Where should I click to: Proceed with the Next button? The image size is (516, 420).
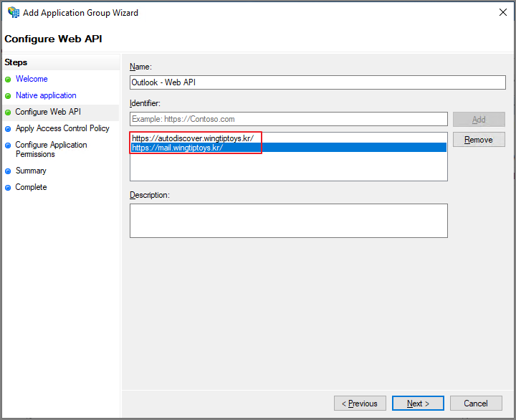coord(418,404)
